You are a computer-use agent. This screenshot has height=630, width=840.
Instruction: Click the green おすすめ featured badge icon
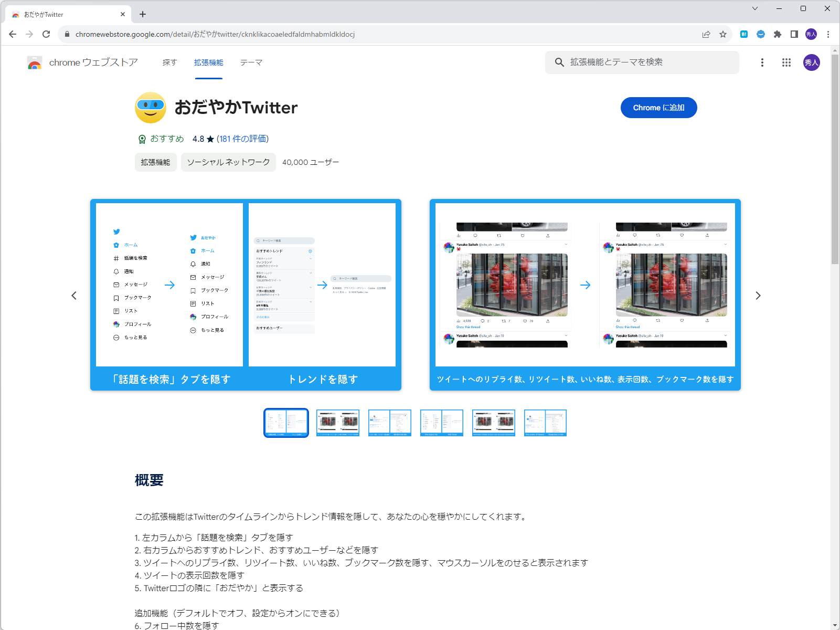pyautogui.click(x=141, y=139)
